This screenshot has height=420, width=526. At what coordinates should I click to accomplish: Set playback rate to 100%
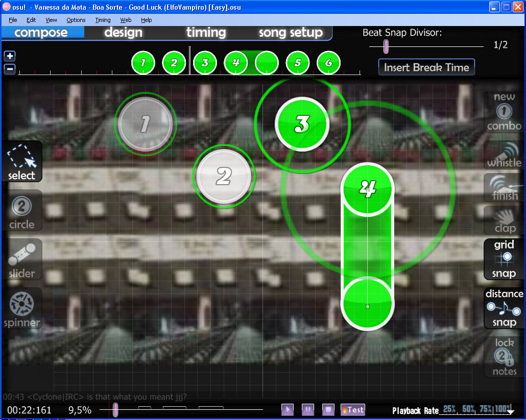(503, 409)
